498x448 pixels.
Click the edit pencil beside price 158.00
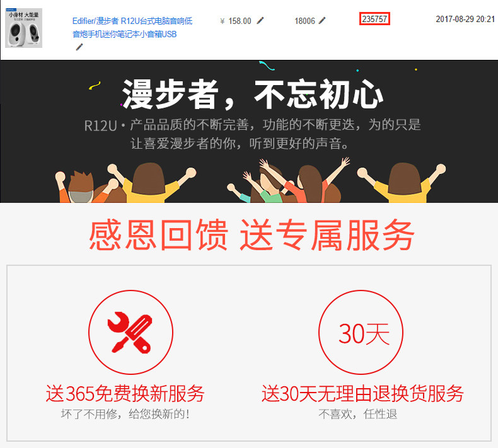click(260, 21)
